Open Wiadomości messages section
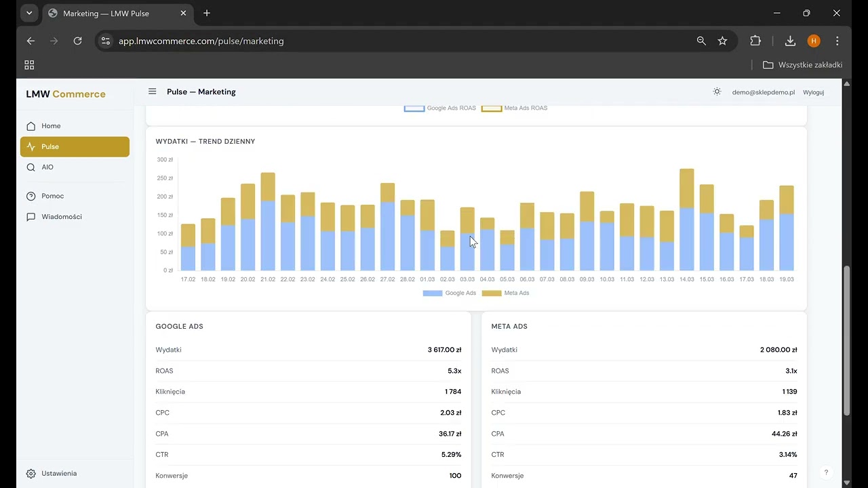Screen dimensions: 868x488 pyautogui.click(x=75, y=217)
